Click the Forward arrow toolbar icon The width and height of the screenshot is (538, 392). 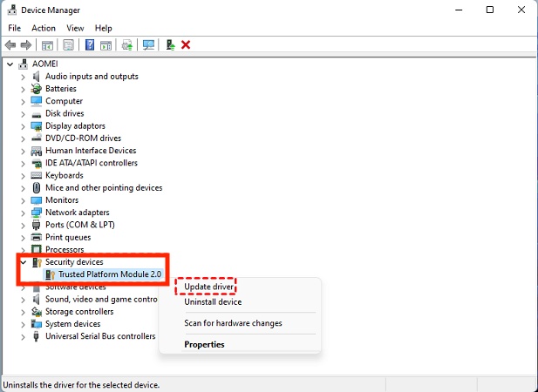click(x=26, y=45)
